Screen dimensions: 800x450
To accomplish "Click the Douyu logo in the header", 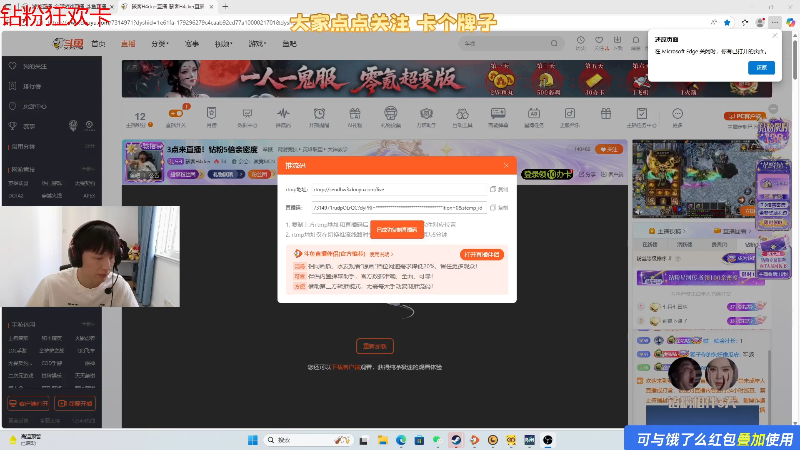I will click(x=67, y=44).
